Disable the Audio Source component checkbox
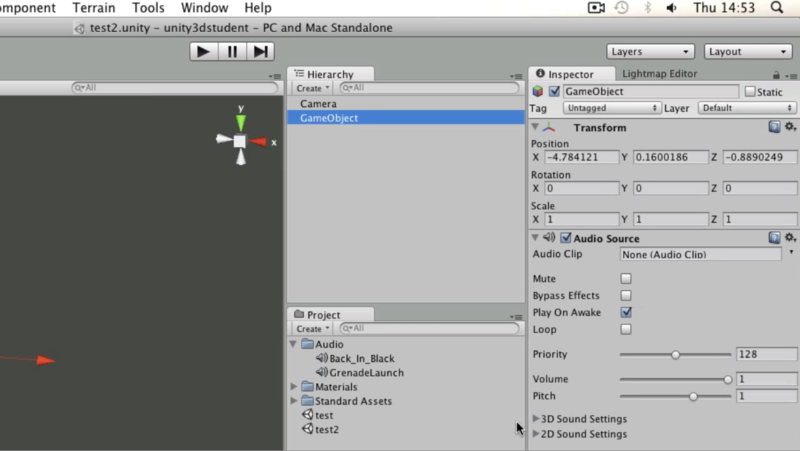 click(x=565, y=238)
